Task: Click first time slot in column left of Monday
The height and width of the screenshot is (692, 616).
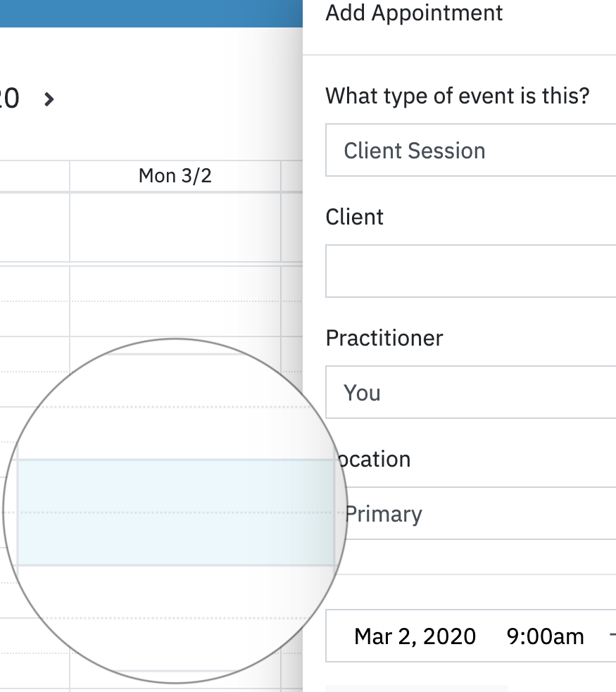Action: click(34, 284)
